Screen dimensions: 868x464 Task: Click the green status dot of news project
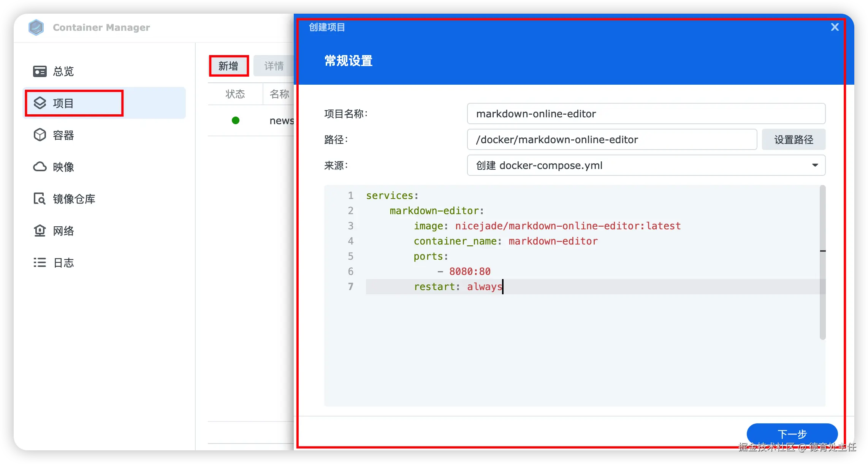pos(236,120)
